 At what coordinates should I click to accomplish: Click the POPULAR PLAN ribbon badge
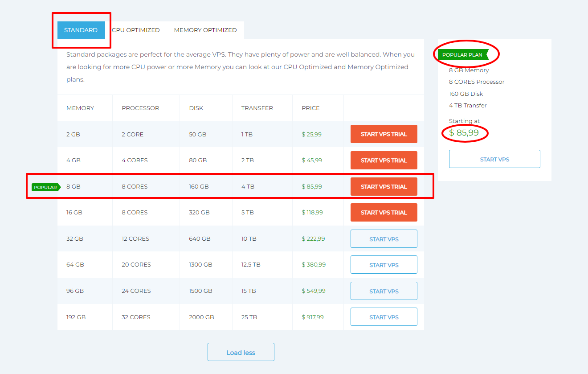click(x=463, y=55)
